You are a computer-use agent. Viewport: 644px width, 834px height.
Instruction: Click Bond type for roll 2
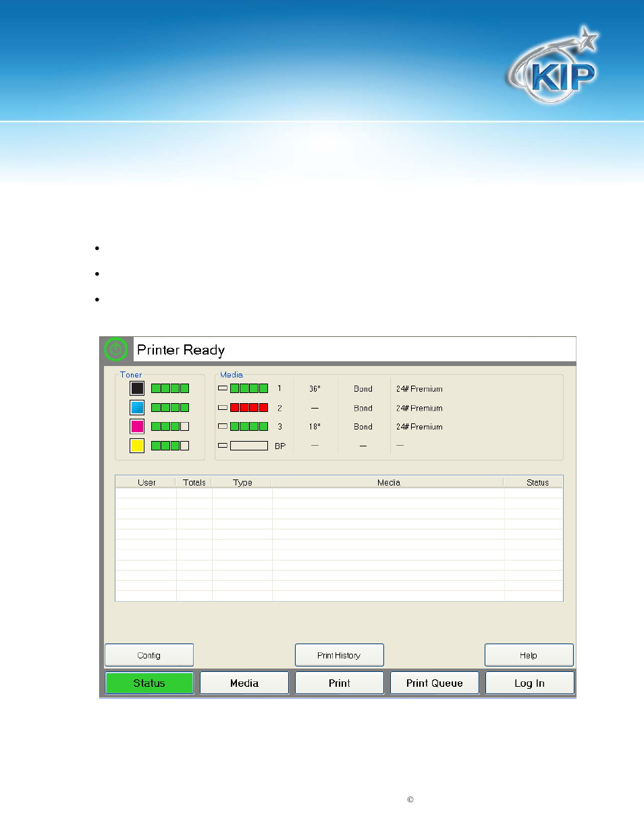363,408
